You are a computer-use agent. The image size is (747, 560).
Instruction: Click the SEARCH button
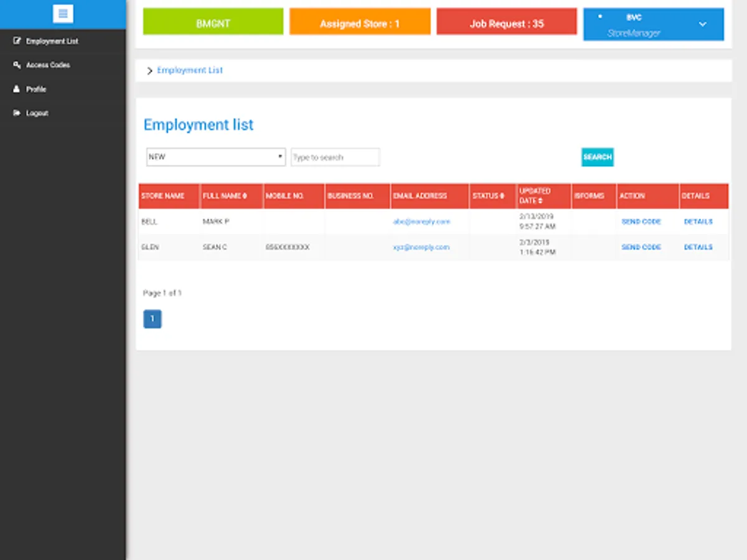598,157
